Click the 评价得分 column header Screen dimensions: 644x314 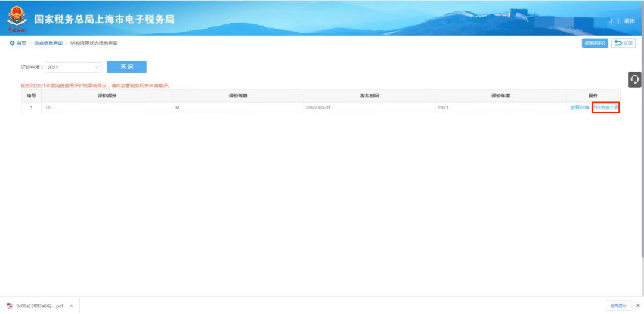click(x=106, y=96)
